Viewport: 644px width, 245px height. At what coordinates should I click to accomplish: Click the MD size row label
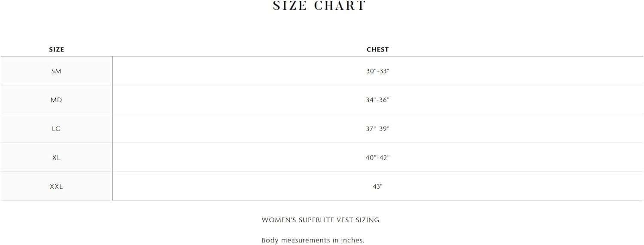56,100
